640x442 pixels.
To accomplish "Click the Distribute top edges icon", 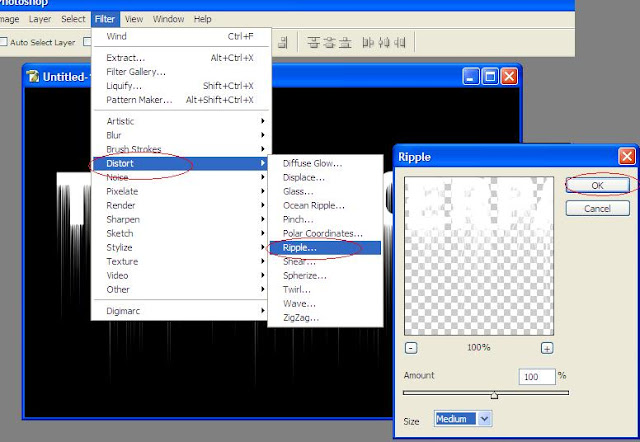I will (313, 42).
